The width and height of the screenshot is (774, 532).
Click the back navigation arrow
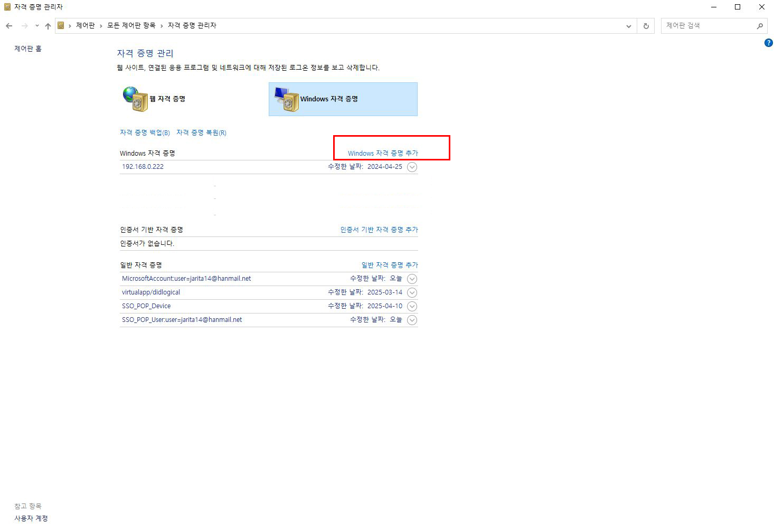coord(9,26)
